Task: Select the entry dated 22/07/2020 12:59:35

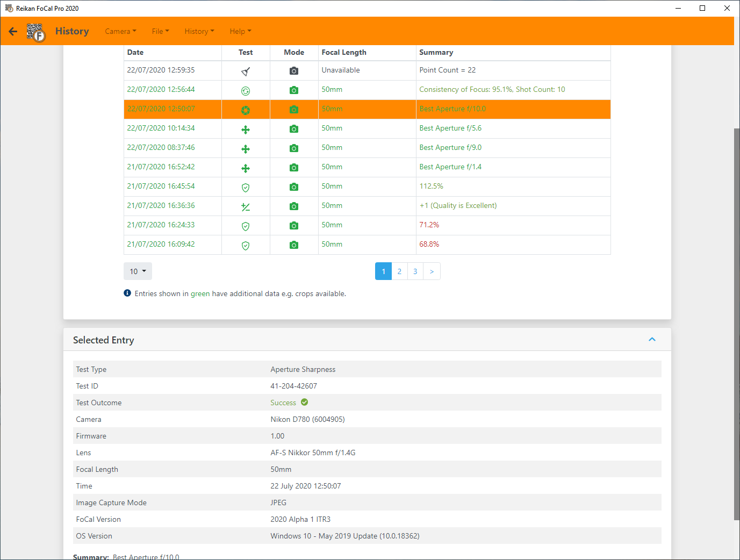Action: pos(161,70)
